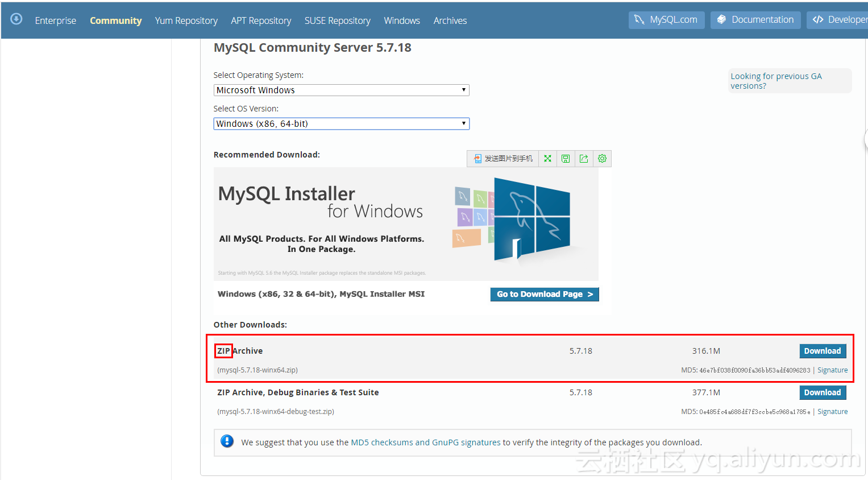This screenshot has height=480, width=868.
Task: Click the green save image icon
Action: coord(566,159)
